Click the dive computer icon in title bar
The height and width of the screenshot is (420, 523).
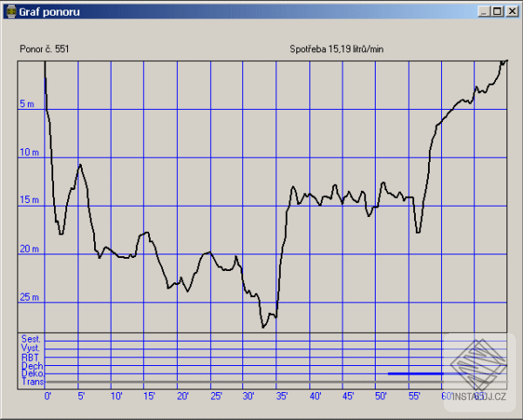click(x=11, y=11)
